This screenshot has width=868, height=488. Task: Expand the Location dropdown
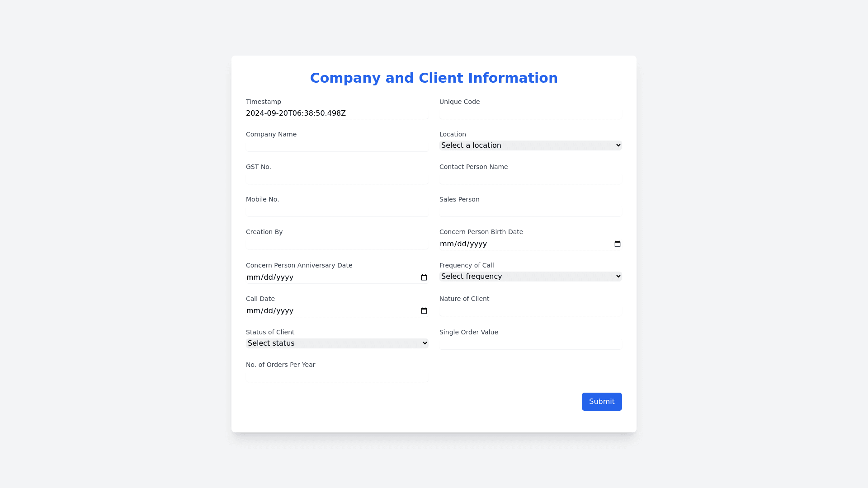[x=530, y=145]
